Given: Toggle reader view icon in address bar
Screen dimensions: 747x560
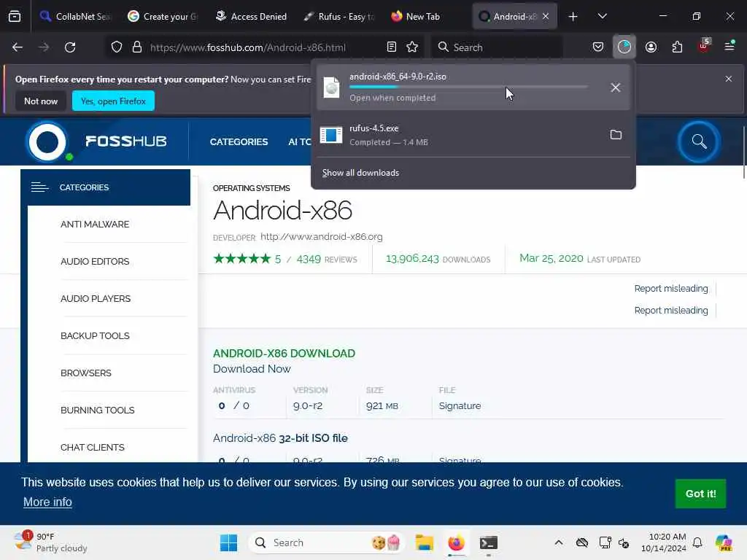Looking at the screenshot, I should point(392,47).
